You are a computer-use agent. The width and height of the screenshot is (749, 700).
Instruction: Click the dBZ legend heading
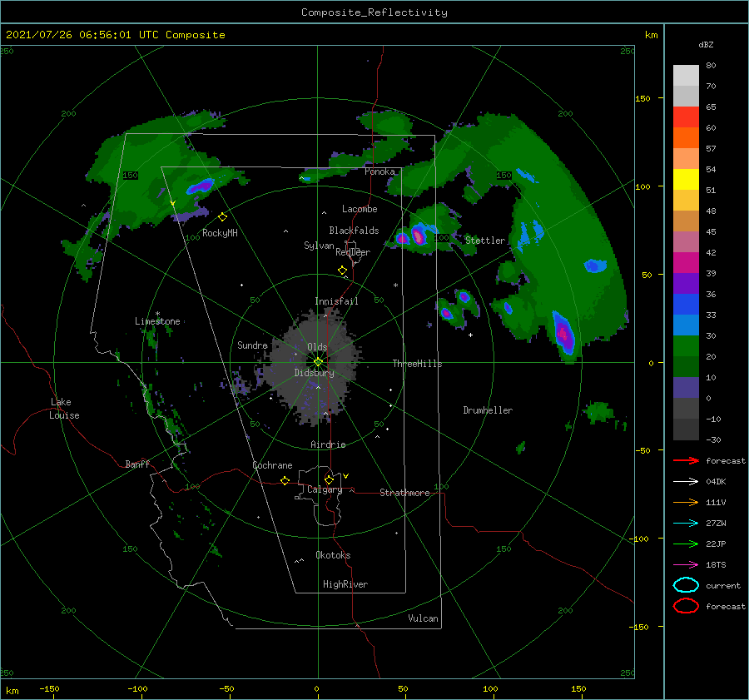(x=706, y=44)
